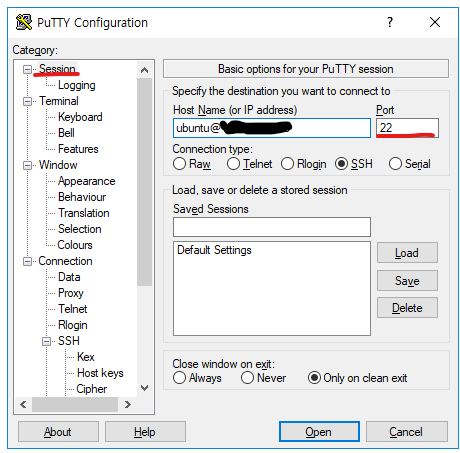The width and height of the screenshot is (460, 453).
Task: Click category tree scroll right arrow
Action: (x=127, y=404)
